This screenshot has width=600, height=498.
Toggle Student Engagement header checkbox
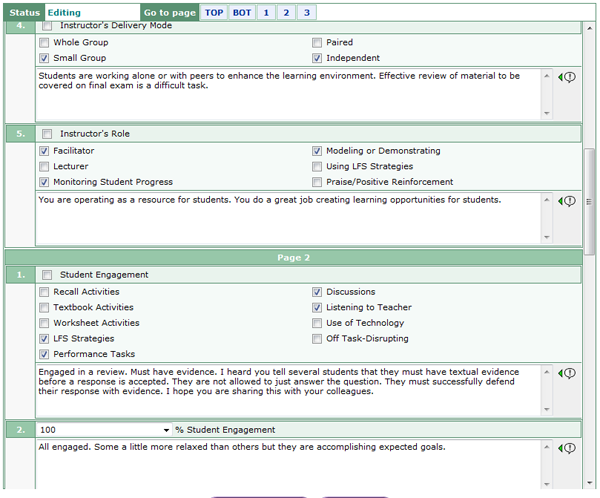pyautogui.click(x=47, y=275)
